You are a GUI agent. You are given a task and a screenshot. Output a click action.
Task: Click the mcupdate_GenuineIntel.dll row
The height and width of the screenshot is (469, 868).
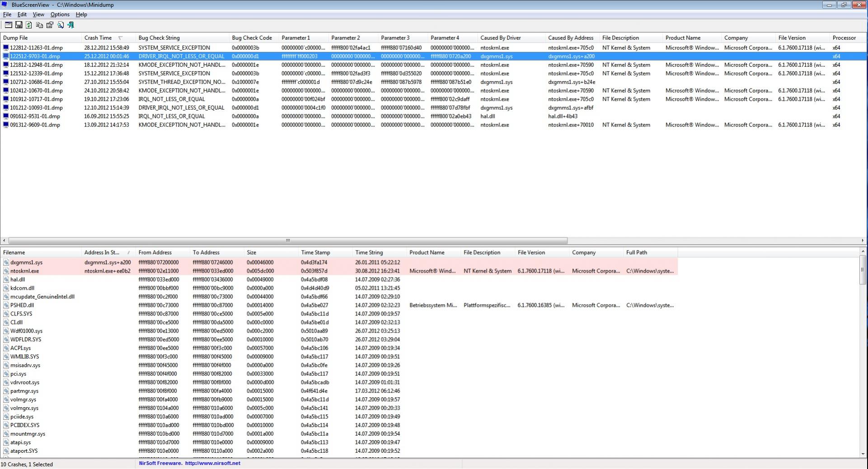339,297
